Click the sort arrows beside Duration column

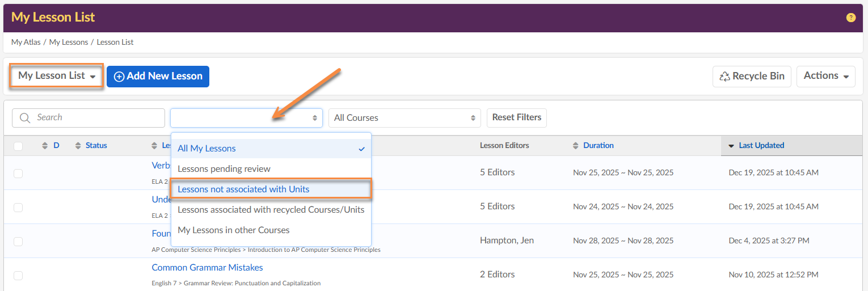(576, 146)
